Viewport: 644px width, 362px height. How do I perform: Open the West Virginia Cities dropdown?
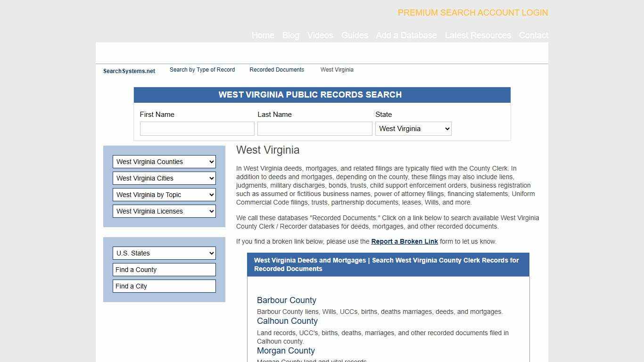164,178
